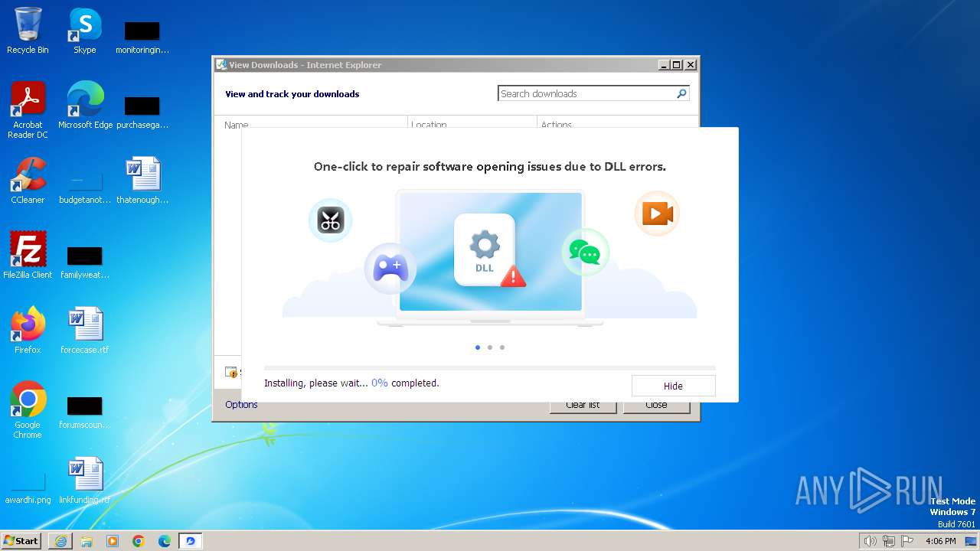Open Firefox desktop shortcut
This screenshot has height=551, width=980.
tap(28, 331)
